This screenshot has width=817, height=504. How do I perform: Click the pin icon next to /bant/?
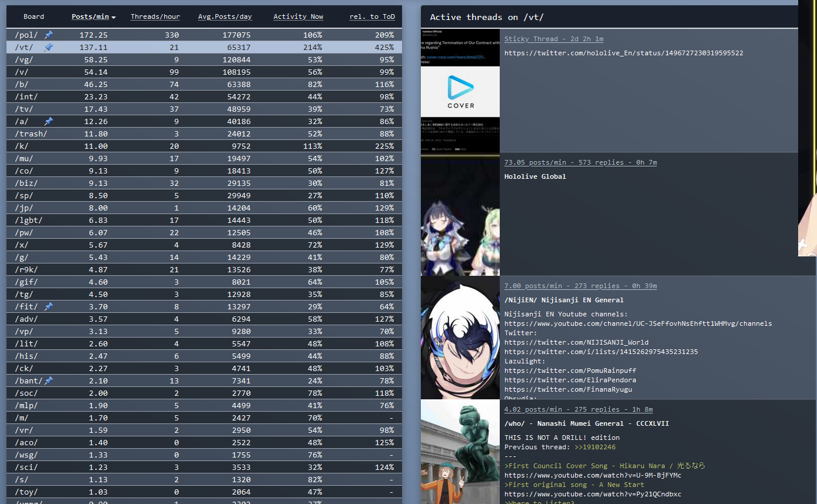pyautogui.click(x=48, y=381)
